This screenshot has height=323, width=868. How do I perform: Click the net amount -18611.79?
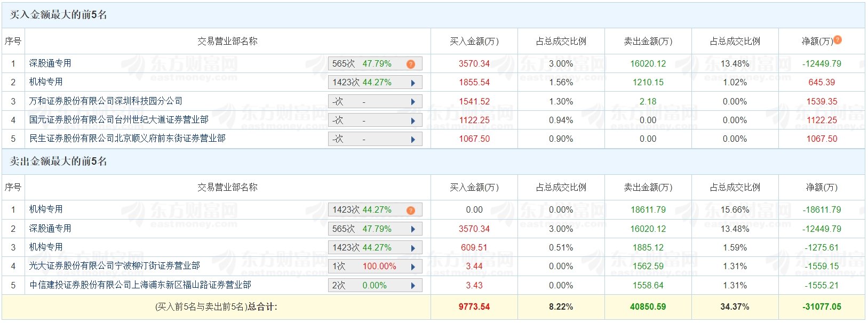coord(822,210)
